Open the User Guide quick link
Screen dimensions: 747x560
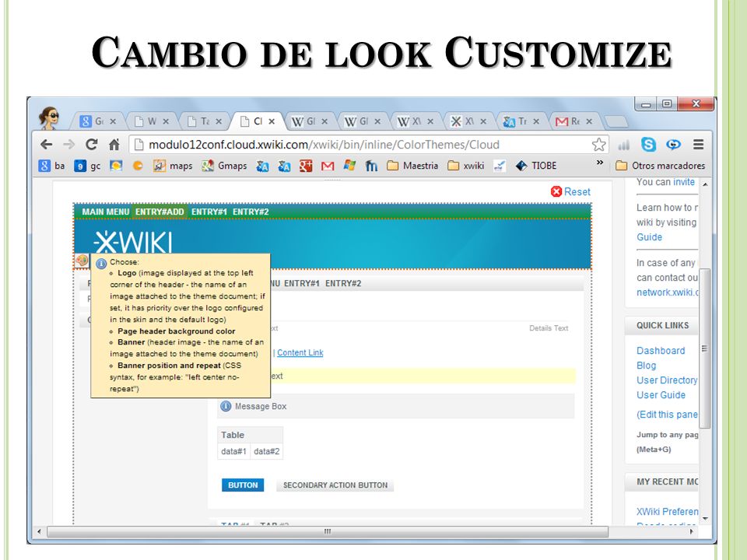(661, 395)
